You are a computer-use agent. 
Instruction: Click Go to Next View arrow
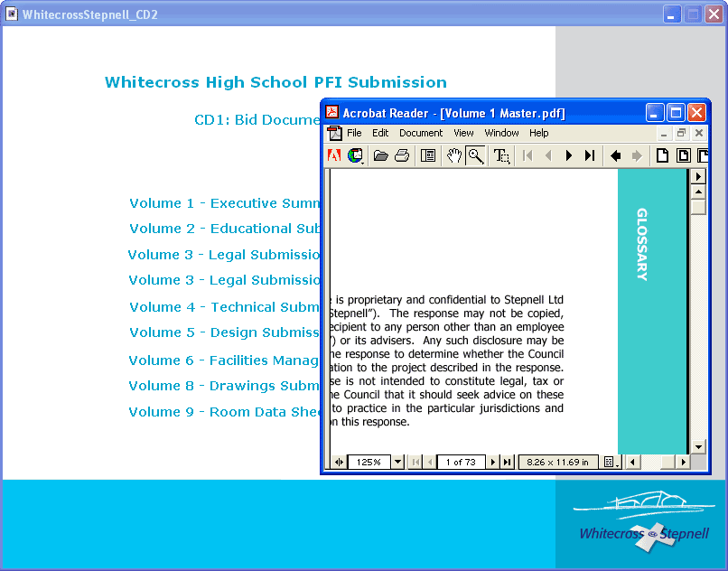click(637, 155)
